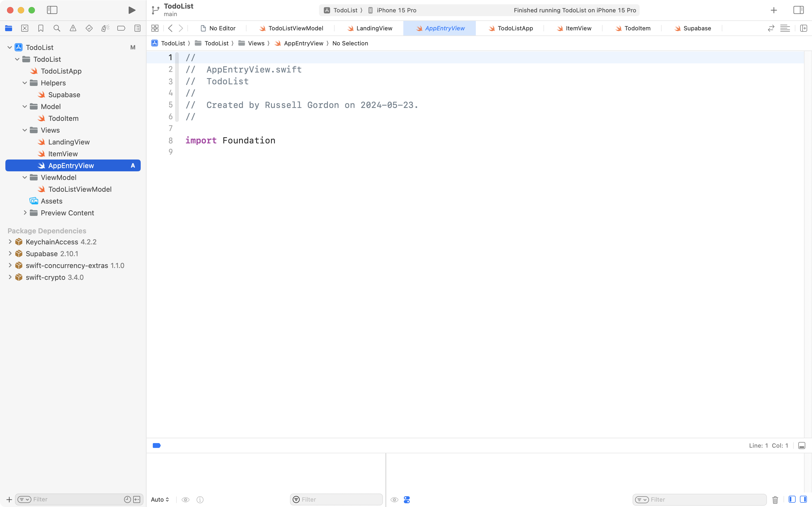Open the Bookmark navigator
This screenshot has height=507, width=812.
tap(41, 28)
